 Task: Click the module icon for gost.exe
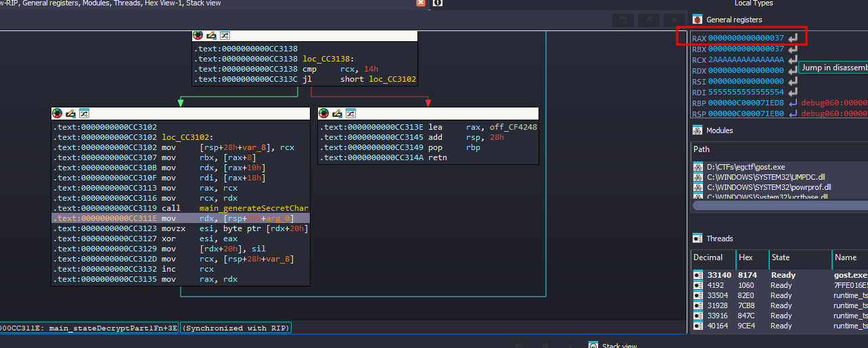[x=698, y=167]
